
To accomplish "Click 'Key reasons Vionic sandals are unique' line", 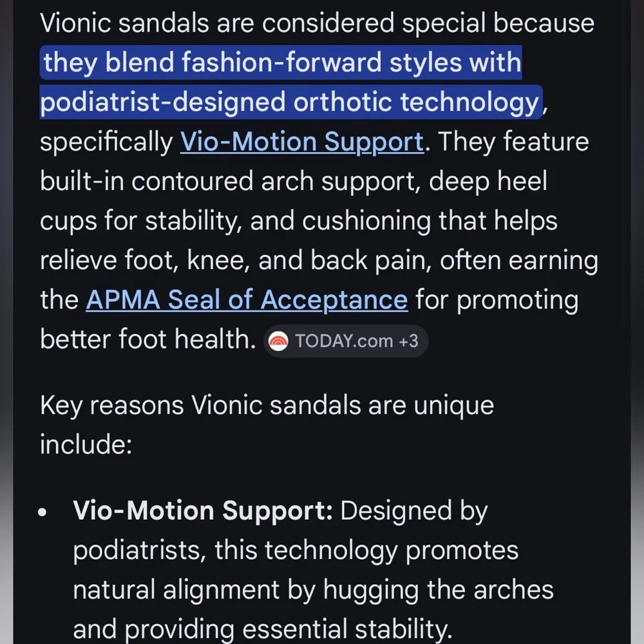I will click(x=267, y=406).
